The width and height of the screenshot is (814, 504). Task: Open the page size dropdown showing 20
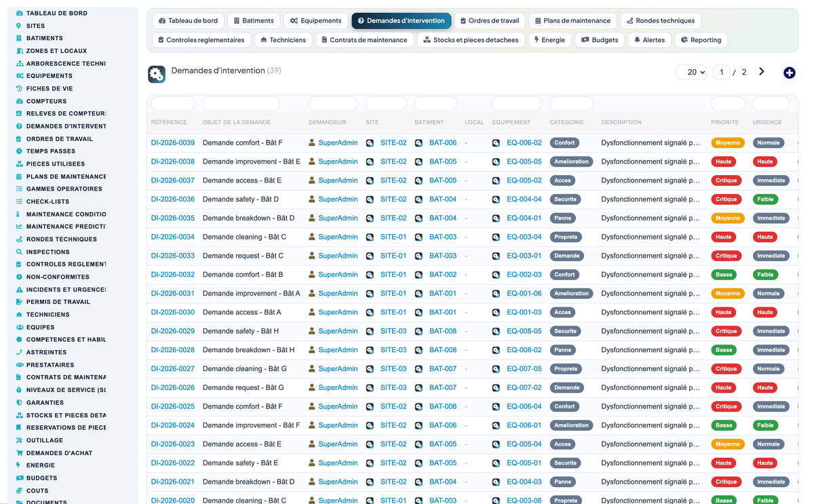(691, 72)
